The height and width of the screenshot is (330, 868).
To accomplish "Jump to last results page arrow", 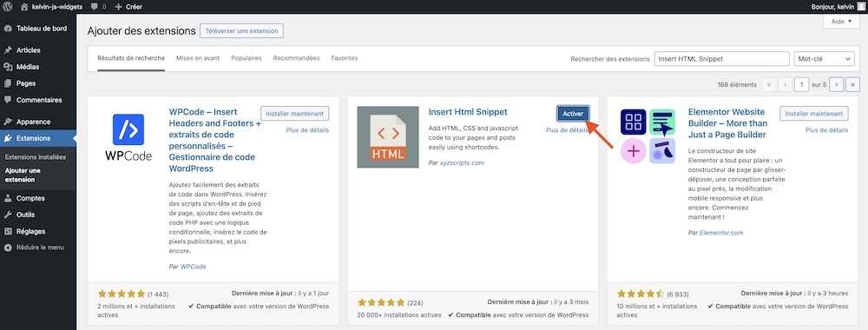I will point(853,85).
